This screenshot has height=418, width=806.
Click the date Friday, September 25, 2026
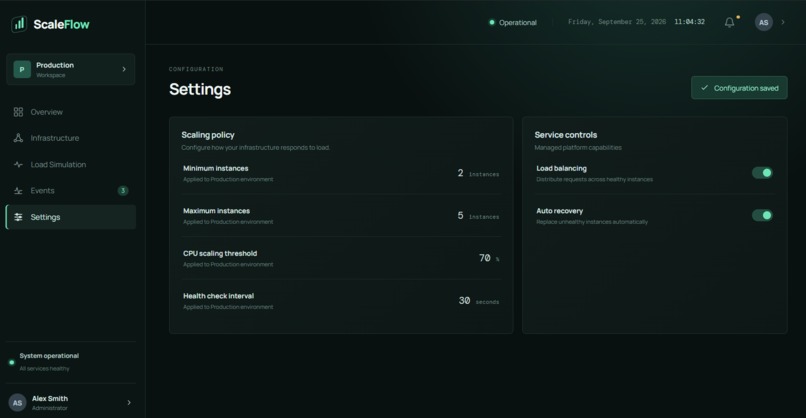click(x=617, y=22)
